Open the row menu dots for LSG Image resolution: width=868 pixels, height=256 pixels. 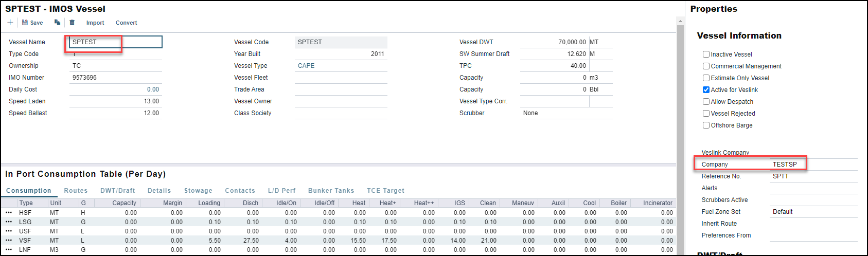9,222
